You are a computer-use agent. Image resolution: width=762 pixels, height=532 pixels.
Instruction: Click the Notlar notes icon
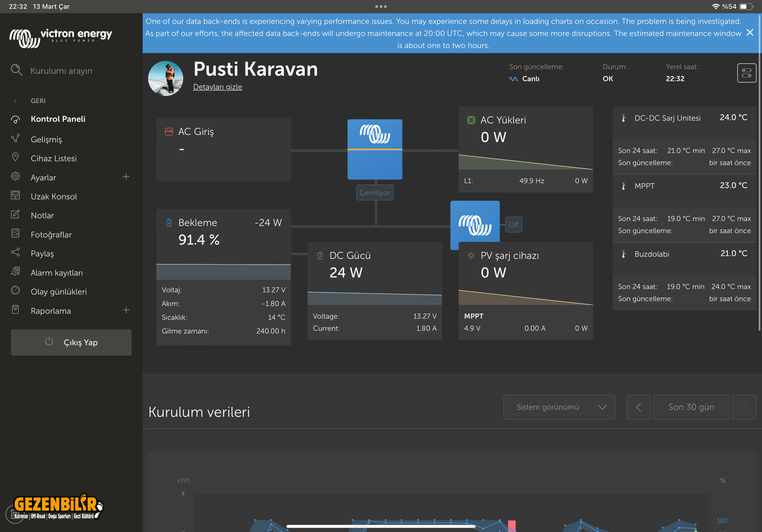15,215
